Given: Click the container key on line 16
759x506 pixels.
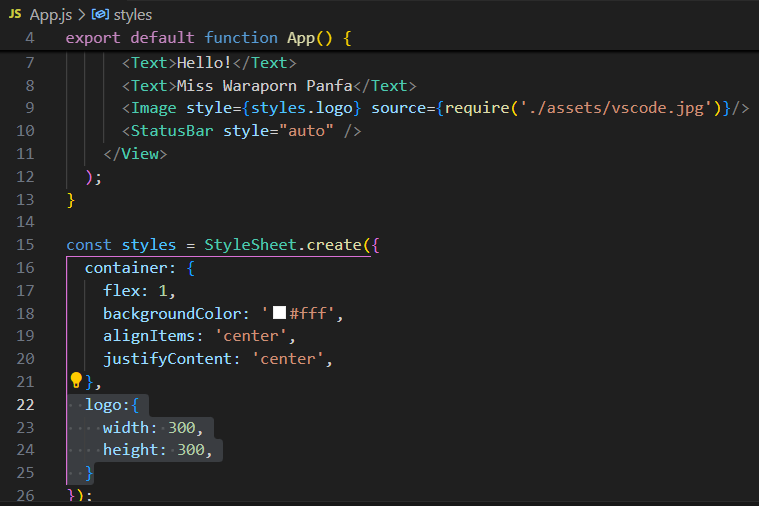Looking at the screenshot, I should pos(125,268).
